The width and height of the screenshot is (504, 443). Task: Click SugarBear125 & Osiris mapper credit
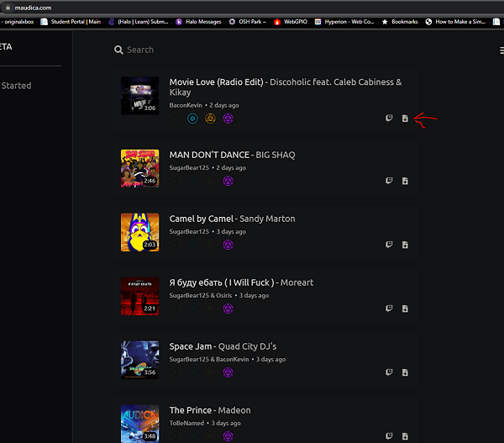coord(201,295)
